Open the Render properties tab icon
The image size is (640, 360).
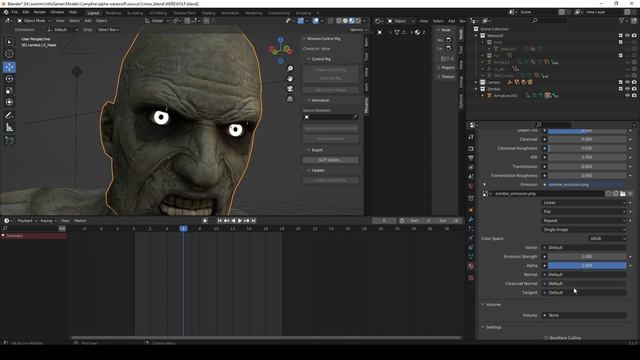coord(471,149)
